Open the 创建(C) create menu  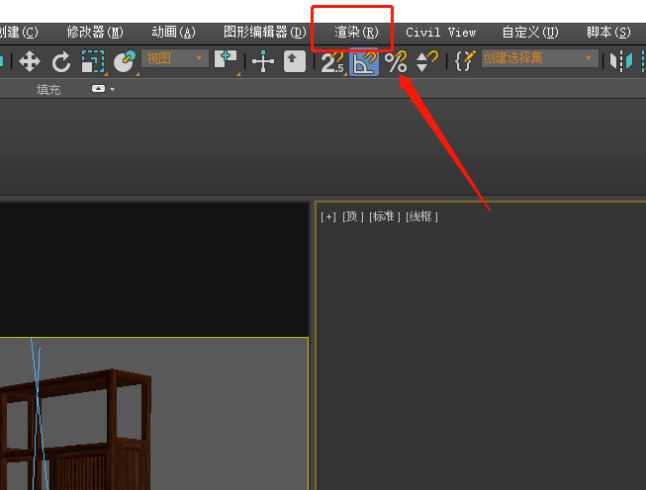pyautogui.click(x=18, y=32)
